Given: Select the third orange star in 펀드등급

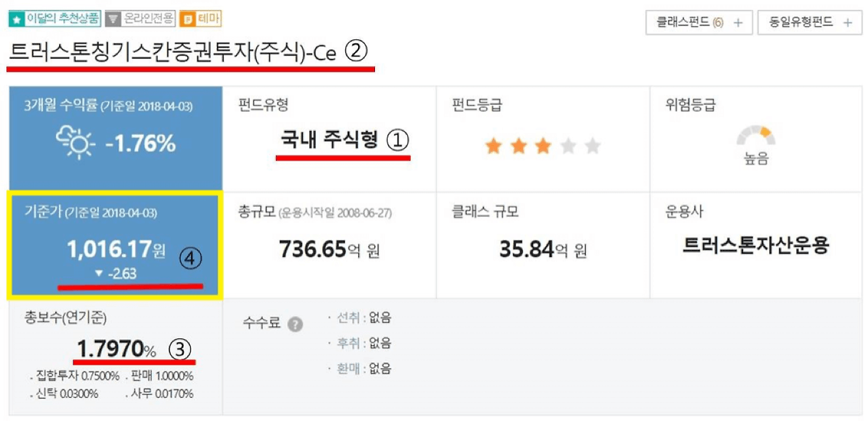Looking at the screenshot, I should [x=542, y=145].
